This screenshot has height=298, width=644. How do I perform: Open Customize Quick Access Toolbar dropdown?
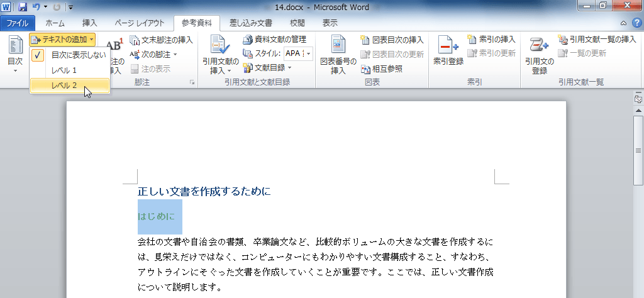70,7
